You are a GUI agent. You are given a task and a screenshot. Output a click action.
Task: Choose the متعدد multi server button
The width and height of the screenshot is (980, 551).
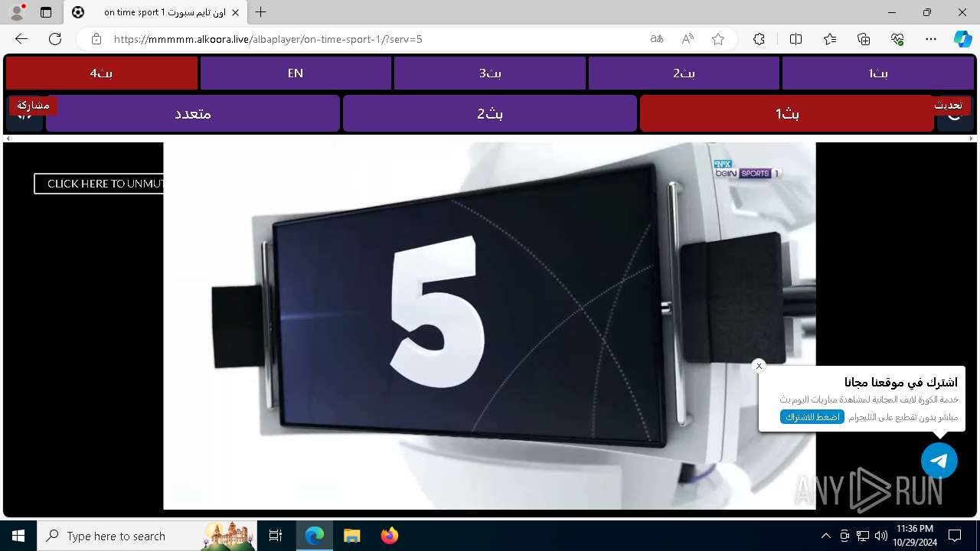tap(193, 113)
